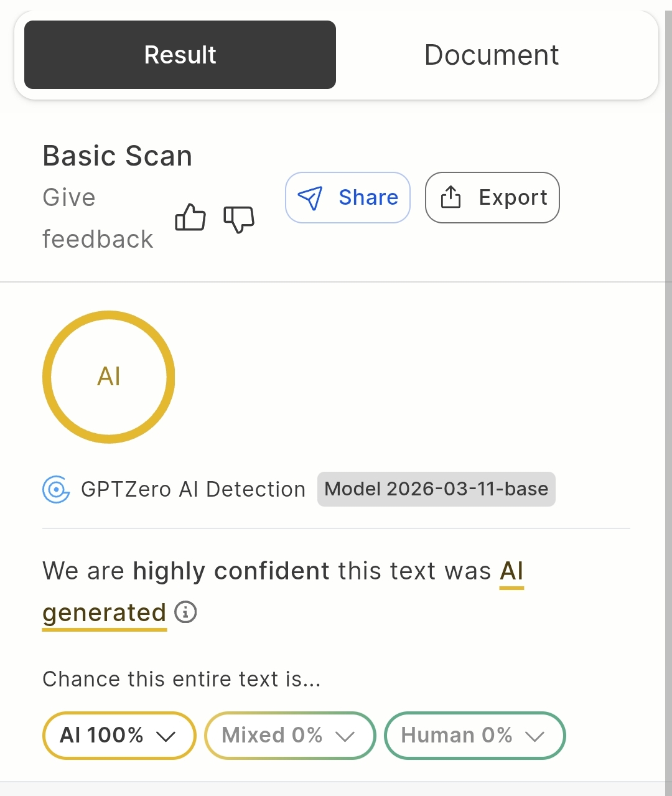
Task: Click the thumbs up feedback icon
Action: tap(190, 218)
